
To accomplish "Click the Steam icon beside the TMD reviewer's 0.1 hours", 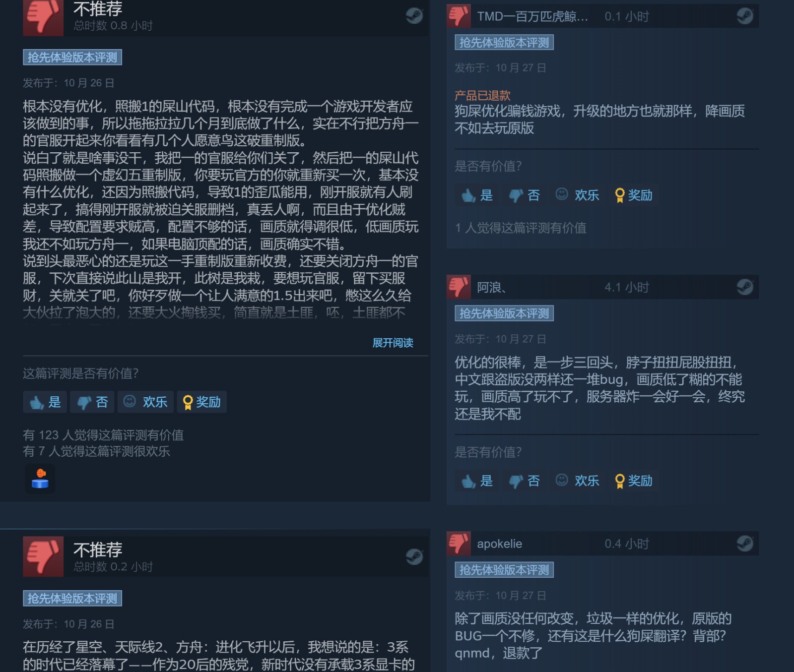I will point(745,16).
